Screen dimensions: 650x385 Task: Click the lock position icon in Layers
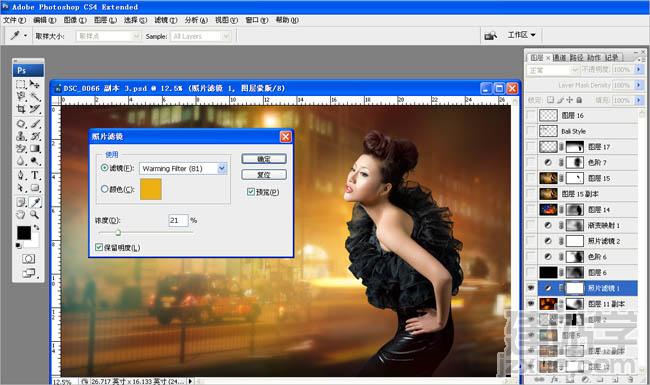(x=570, y=100)
